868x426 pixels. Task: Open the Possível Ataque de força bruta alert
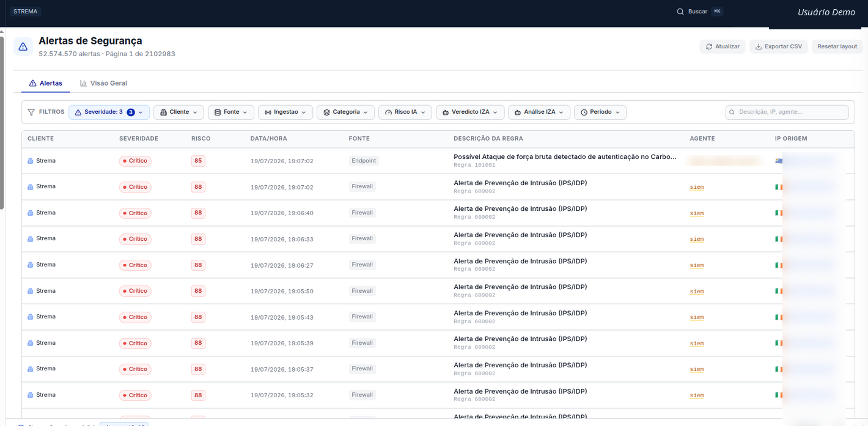click(x=565, y=157)
